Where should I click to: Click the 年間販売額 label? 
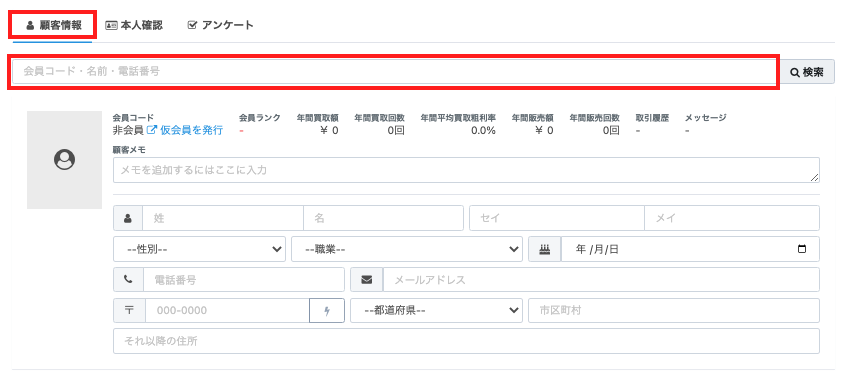[532, 117]
